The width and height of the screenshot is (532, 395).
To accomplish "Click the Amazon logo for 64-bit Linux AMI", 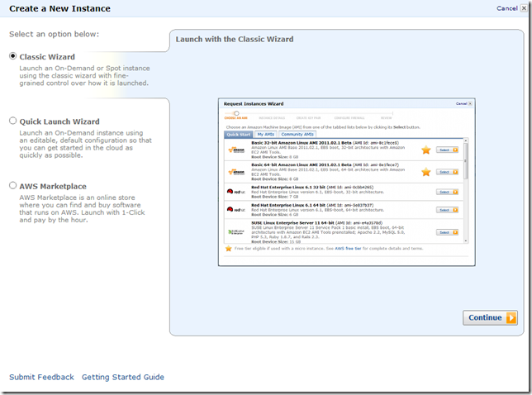I will (235, 171).
